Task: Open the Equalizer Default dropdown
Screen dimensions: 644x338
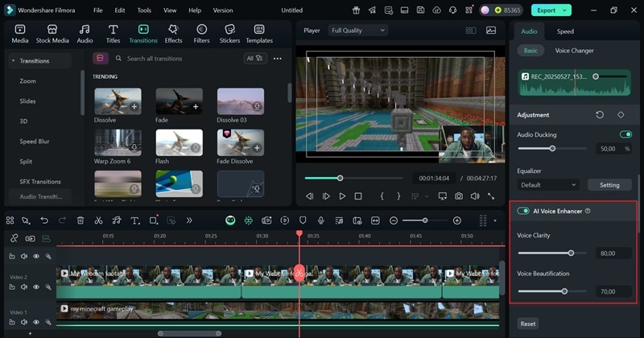Action: tap(548, 185)
